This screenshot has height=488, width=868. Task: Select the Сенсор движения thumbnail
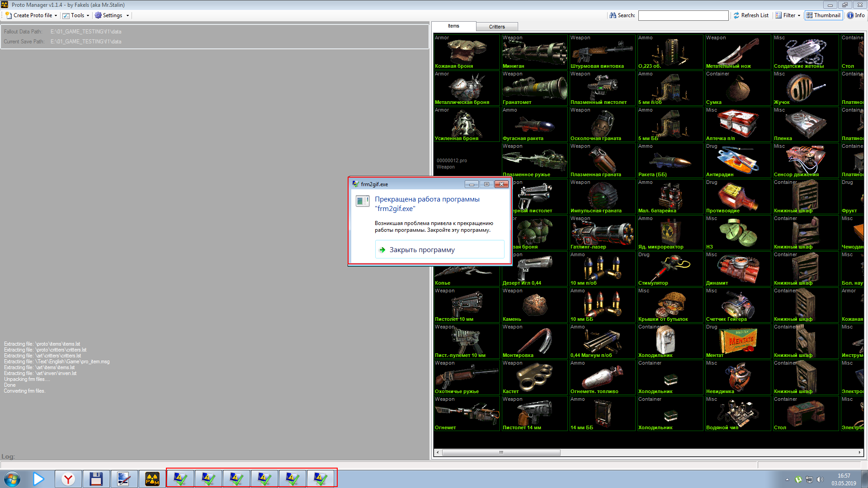(806, 160)
